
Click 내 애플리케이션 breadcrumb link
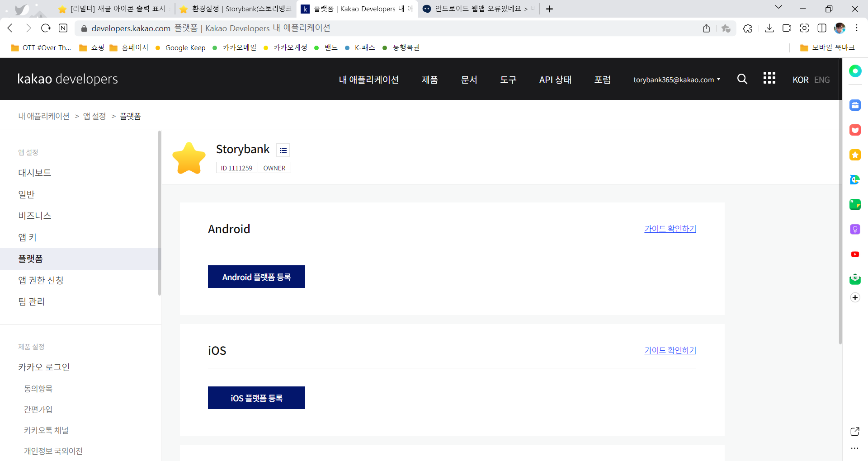tap(44, 116)
